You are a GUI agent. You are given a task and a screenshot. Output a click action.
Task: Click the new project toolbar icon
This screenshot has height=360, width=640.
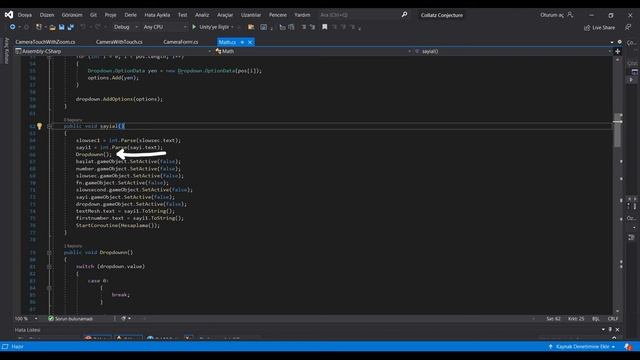pyautogui.click(x=39, y=27)
